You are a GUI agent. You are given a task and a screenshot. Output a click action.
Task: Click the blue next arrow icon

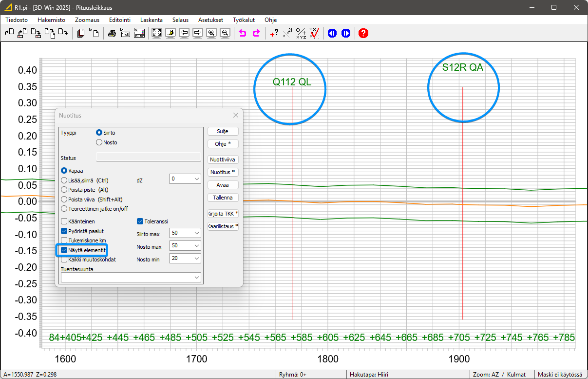346,33
